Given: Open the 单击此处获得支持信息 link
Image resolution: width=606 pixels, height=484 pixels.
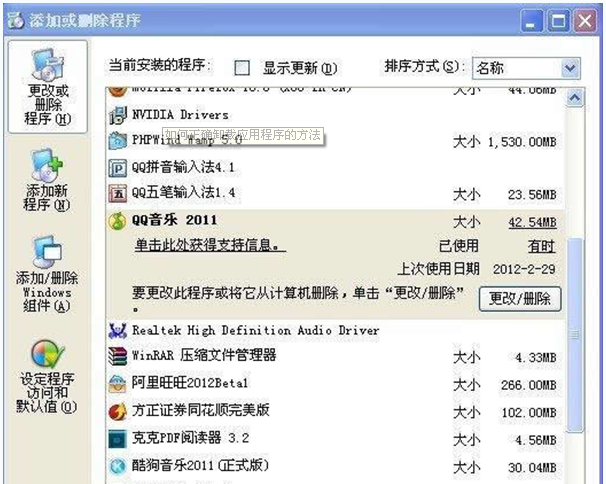Looking at the screenshot, I should [x=210, y=245].
